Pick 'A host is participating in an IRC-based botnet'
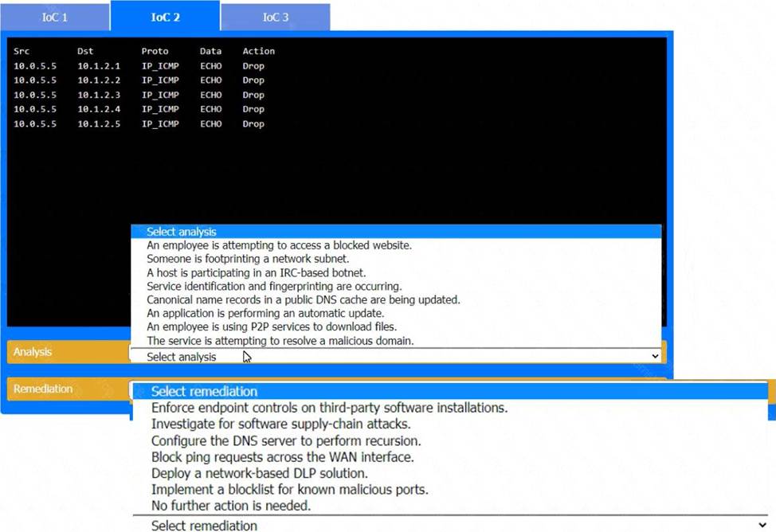 (x=256, y=272)
